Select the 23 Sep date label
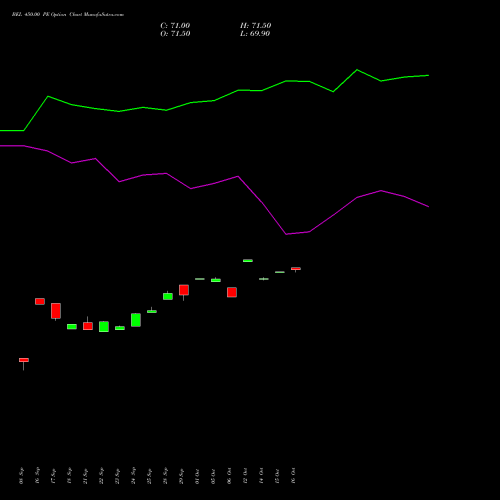Screen dimensions: 500x500 pyautogui.click(x=117, y=476)
